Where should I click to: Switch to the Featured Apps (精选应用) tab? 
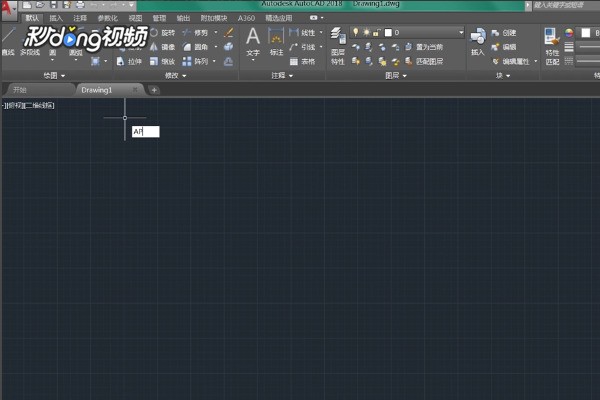tap(279, 18)
